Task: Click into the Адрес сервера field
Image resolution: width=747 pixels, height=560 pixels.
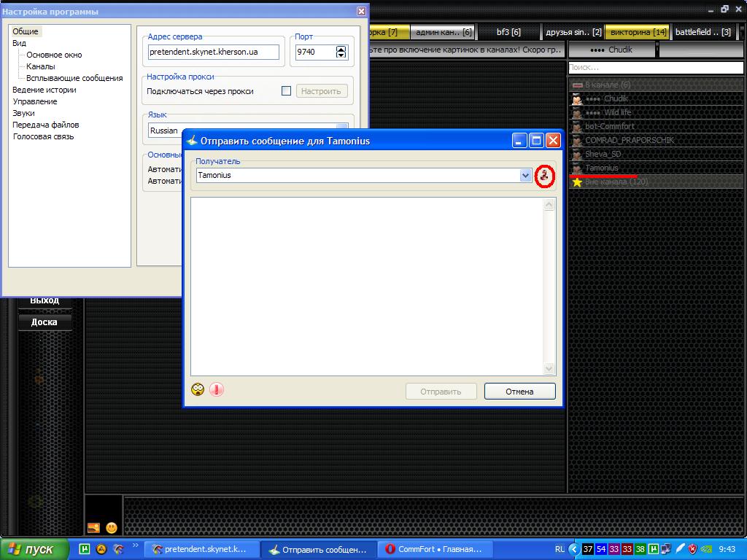Action: (x=213, y=52)
